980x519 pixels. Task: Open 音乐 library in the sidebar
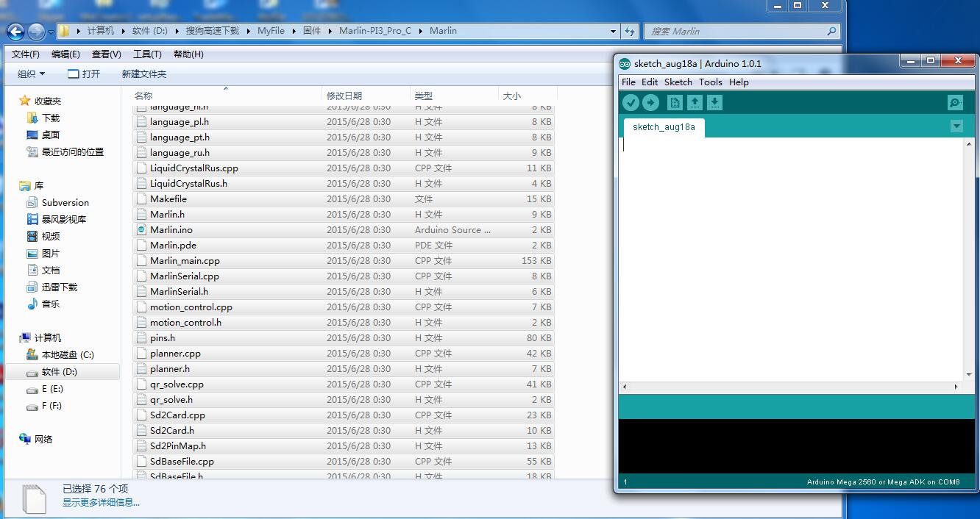click(51, 304)
